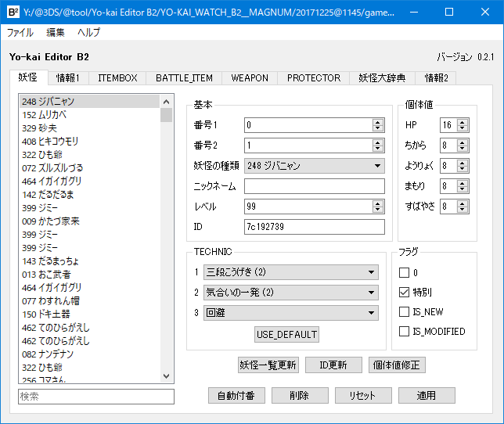The height and width of the screenshot is (424, 504).
Task: Select list entry 009 かたづ家来
Action: (90, 221)
